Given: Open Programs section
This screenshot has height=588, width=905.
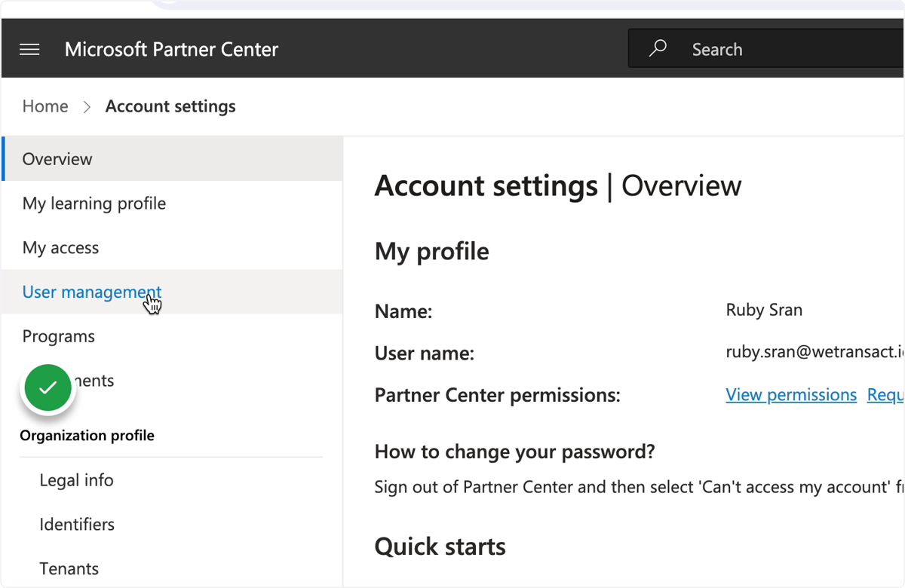Looking at the screenshot, I should point(172,336).
